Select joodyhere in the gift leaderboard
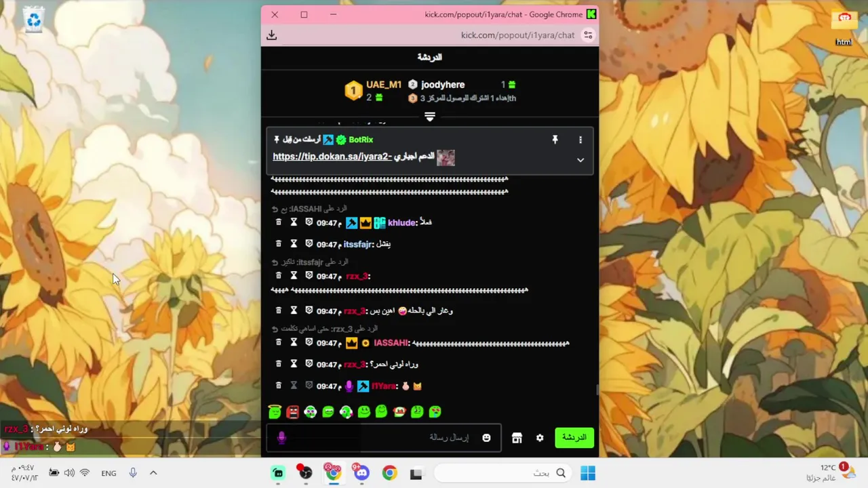The width and height of the screenshot is (868, 488). click(x=443, y=85)
